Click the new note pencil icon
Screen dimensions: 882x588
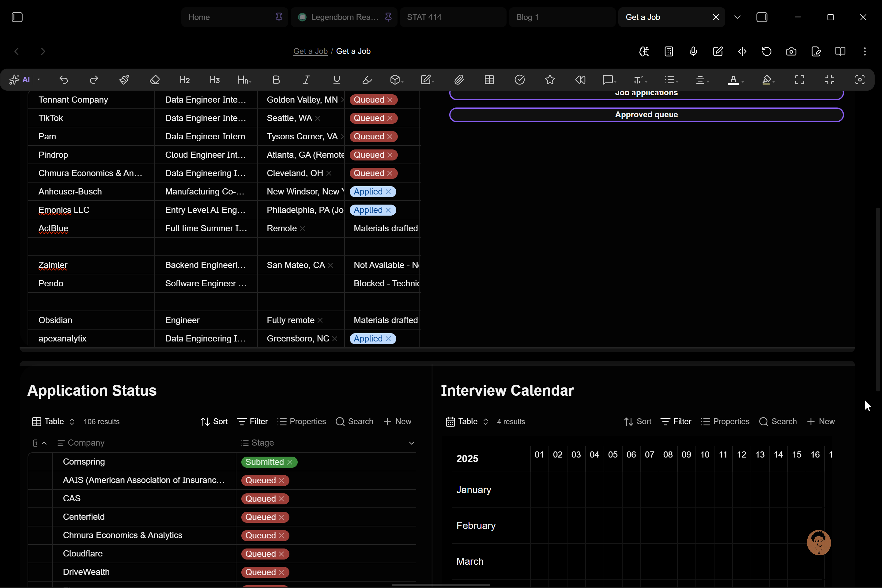[x=718, y=51]
